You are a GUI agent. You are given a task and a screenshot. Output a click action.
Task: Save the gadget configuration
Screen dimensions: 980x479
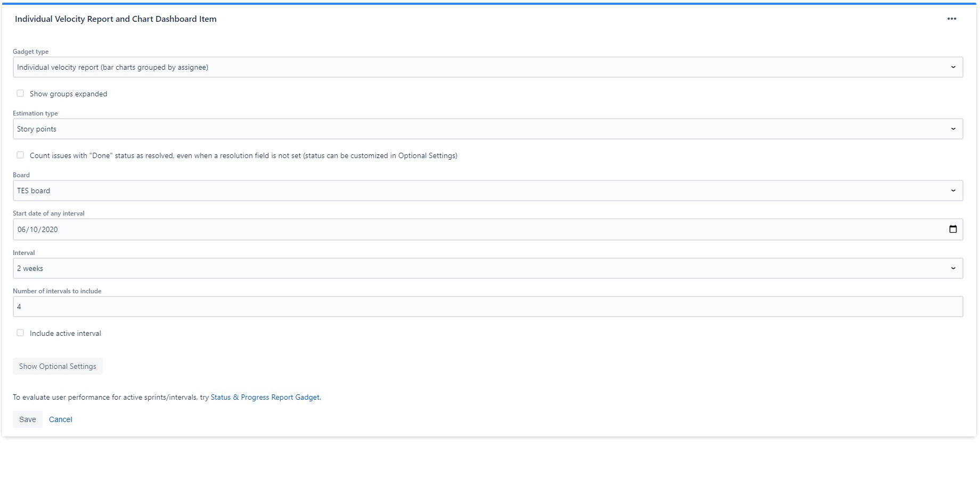click(27, 419)
